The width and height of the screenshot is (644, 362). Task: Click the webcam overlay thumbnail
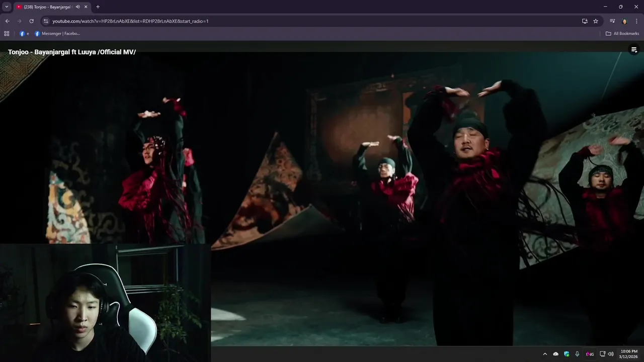[x=105, y=303]
